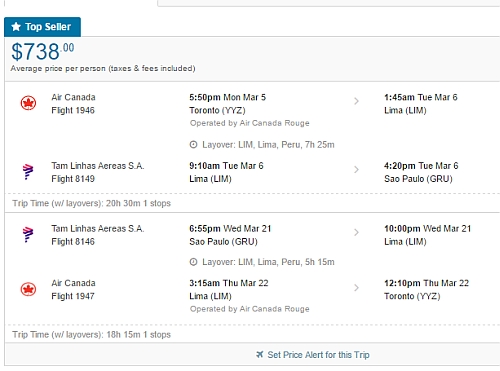Image resolution: width=500 pixels, height=371 pixels.
Task: Click the Air Canada Flight 1946 label
Action: point(73,104)
